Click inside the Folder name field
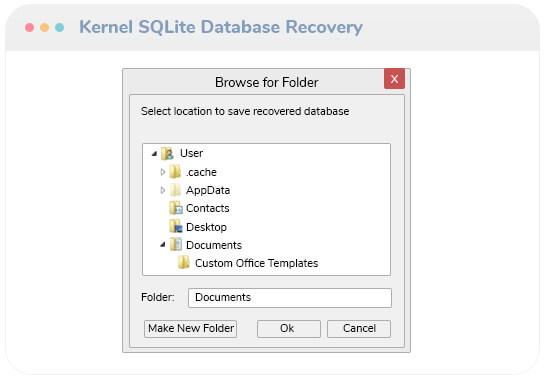 (290, 298)
